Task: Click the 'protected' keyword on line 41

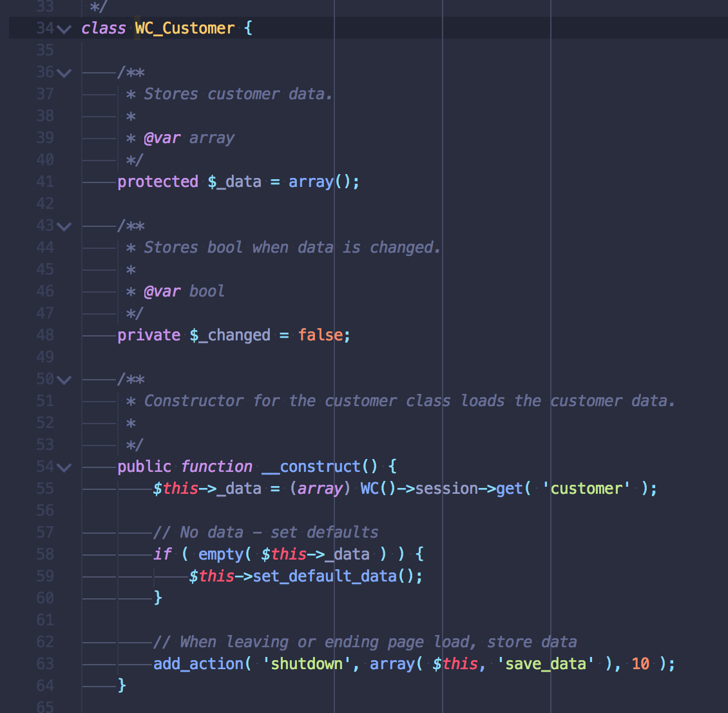Action: tap(158, 182)
